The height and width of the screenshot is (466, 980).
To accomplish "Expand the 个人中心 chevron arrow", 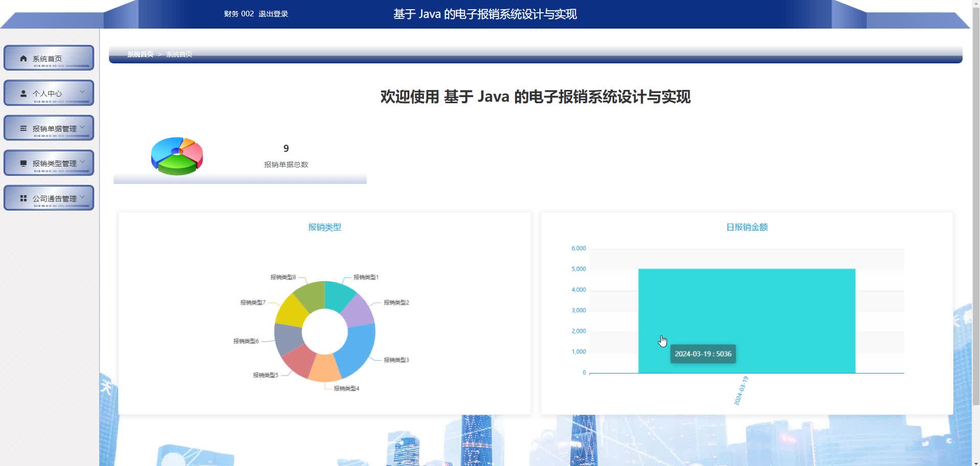I will point(82,92).
